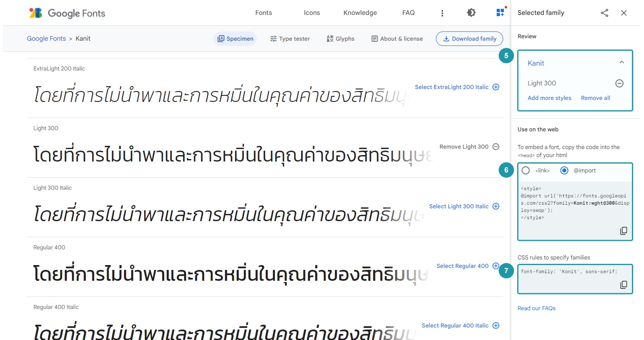644x340 pixels.
Task: Click Select Light 300 Italic text
Action: 459,206
